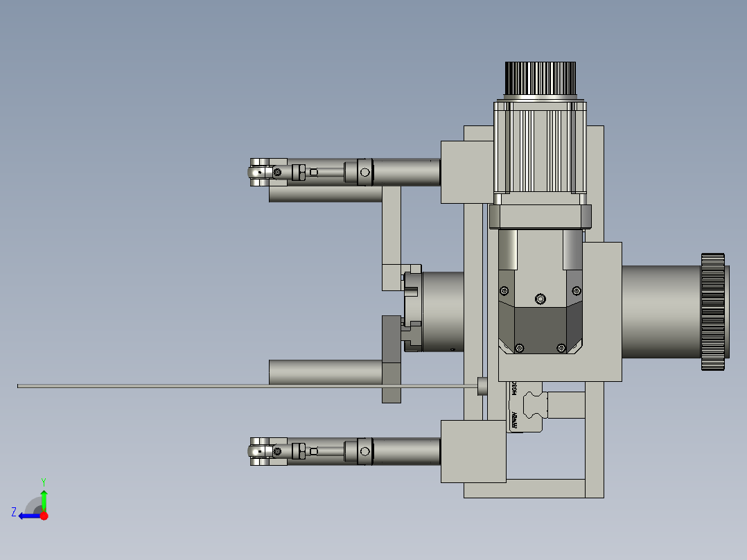Select the upper cylinder's clevis rod end
The width and height of the screenshot is (747, 560).
click(261, 172)
